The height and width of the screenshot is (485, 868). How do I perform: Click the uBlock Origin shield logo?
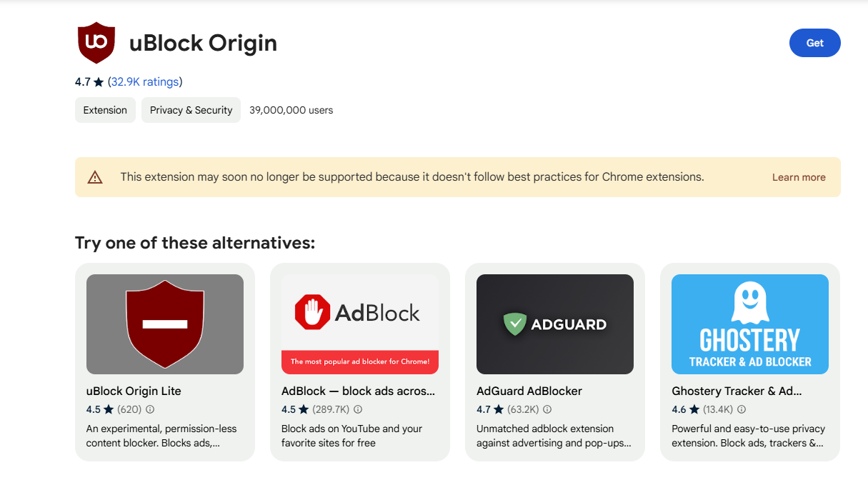point(96,42)
